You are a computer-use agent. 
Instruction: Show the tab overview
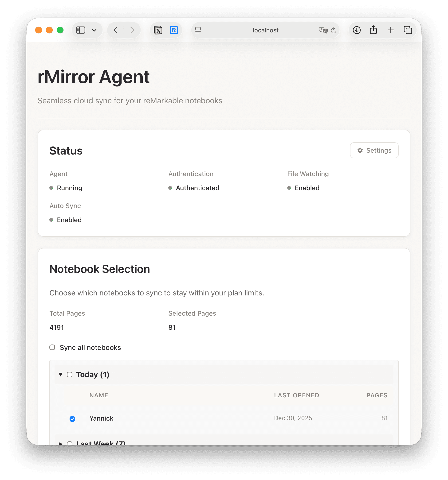408,30
